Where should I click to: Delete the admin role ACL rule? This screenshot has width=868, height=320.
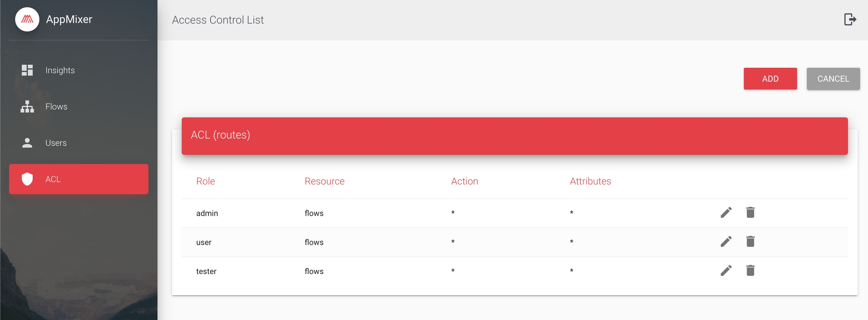[750, 213]
